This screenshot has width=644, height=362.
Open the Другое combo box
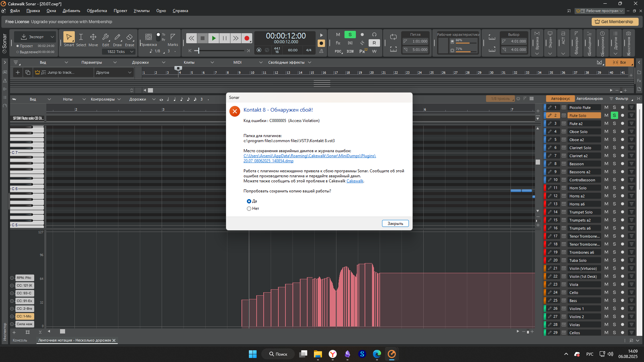[x=114, y=72]
